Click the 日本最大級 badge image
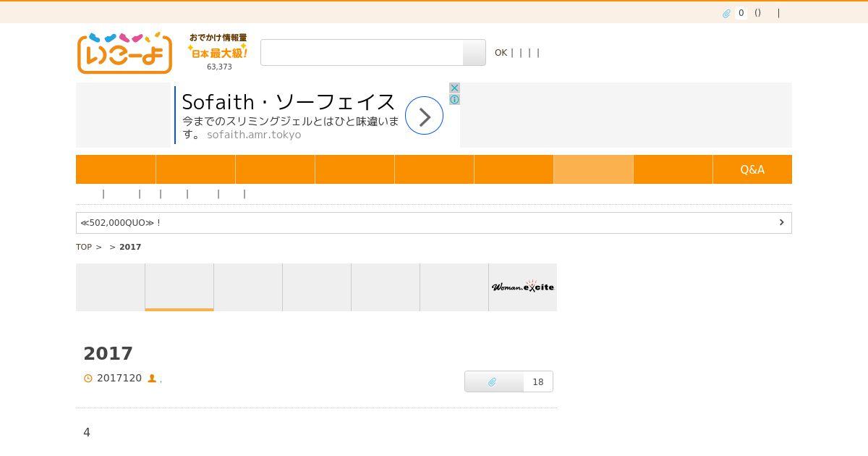 pyautogui.click(x=218, y=46)
